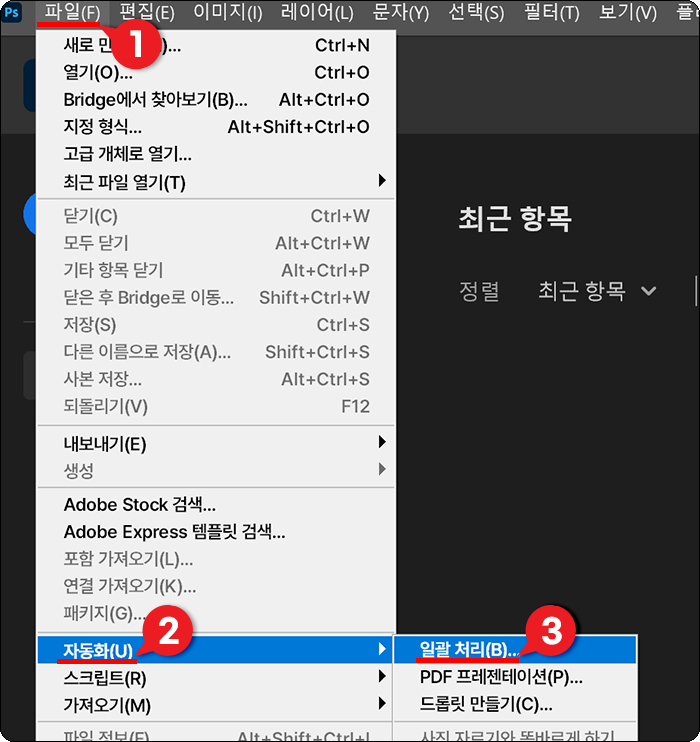Viewport: 700px width, 742px height.
Task: Choose 열기(O)... to open a file
Action: 216,72
